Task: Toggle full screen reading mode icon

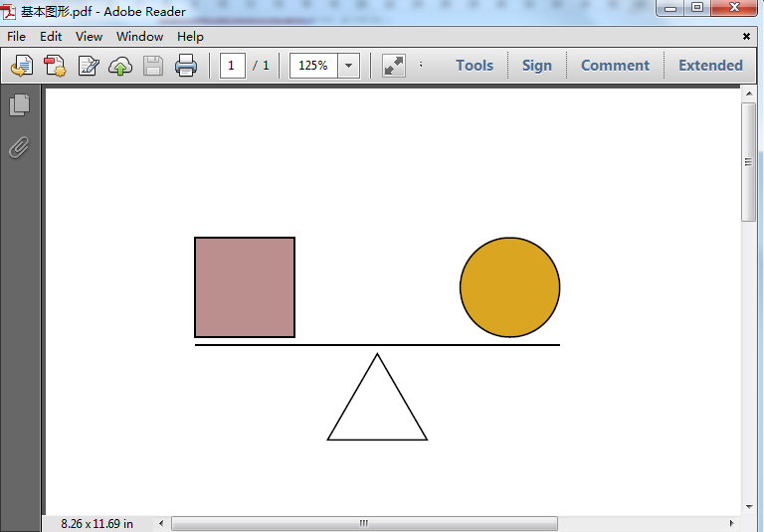Action: [x=394, y=66]
